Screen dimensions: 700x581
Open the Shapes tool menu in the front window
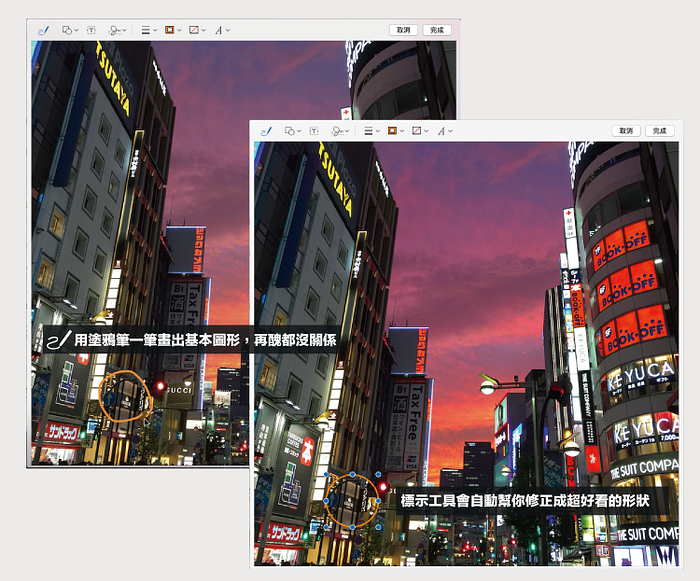pos(291,131)
